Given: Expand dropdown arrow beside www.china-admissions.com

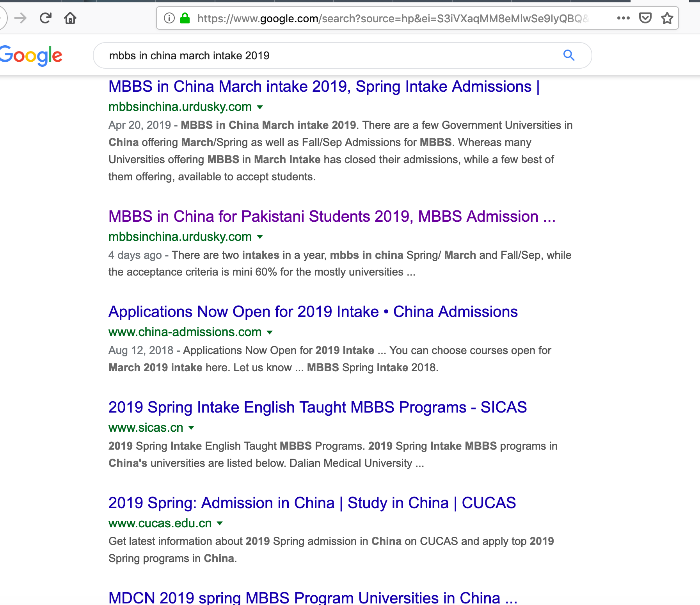Looking at the screenshot, I should tap(270, 333).
